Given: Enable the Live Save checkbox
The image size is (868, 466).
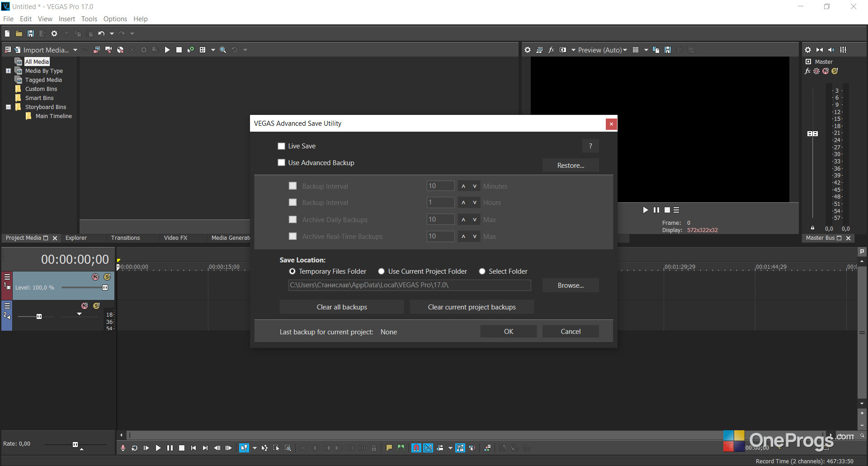Looking at the screenshot, I should pos(281,146).
